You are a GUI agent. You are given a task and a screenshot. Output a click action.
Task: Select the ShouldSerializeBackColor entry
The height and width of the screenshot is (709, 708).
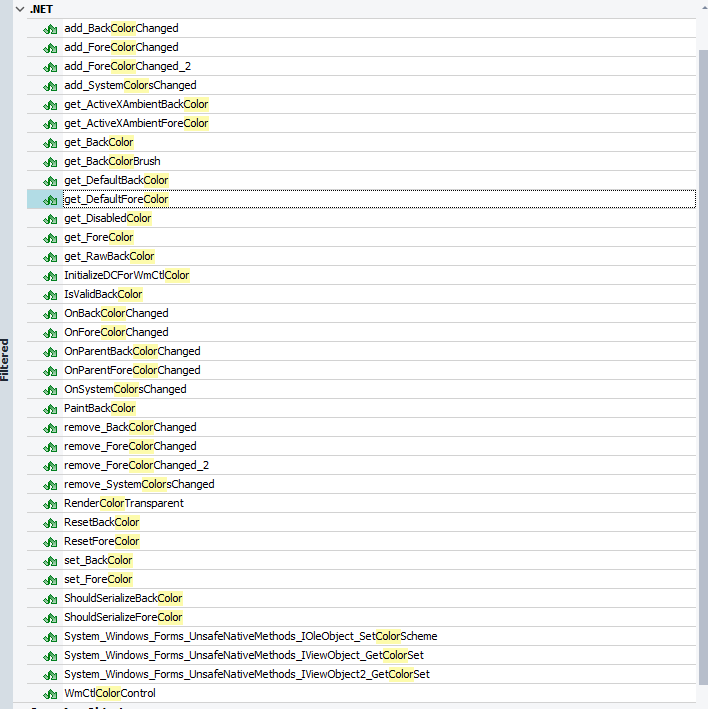[x=361, y=598]
